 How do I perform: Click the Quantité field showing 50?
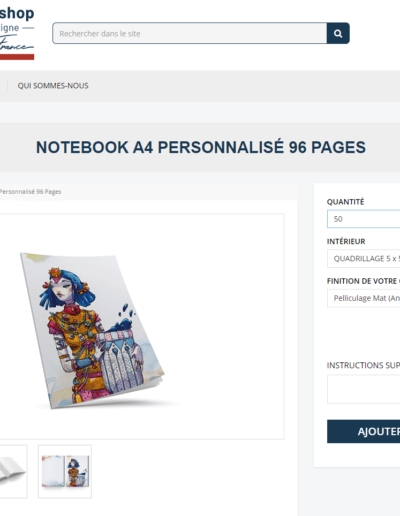(363, 219)
